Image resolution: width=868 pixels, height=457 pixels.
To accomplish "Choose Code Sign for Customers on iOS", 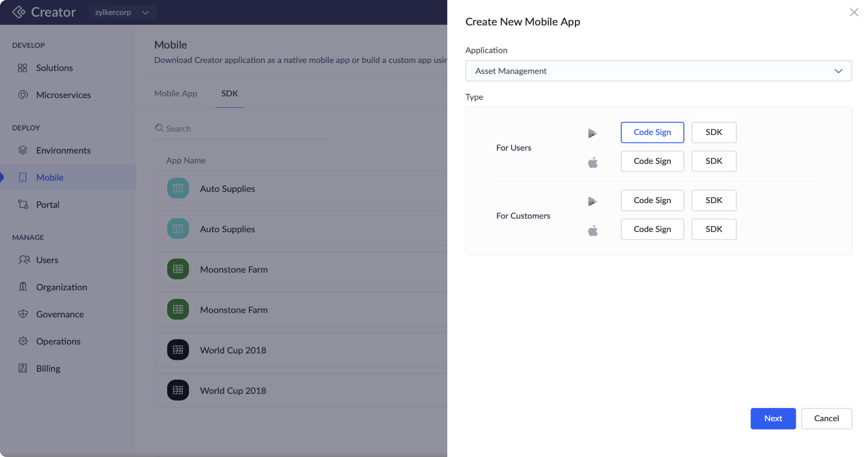I will tap(652, 229).
